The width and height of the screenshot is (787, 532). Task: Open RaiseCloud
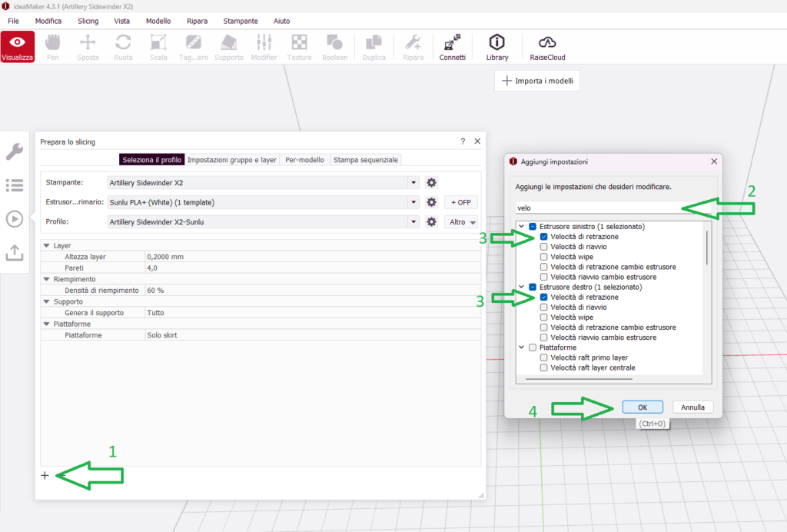pos(547,47)
